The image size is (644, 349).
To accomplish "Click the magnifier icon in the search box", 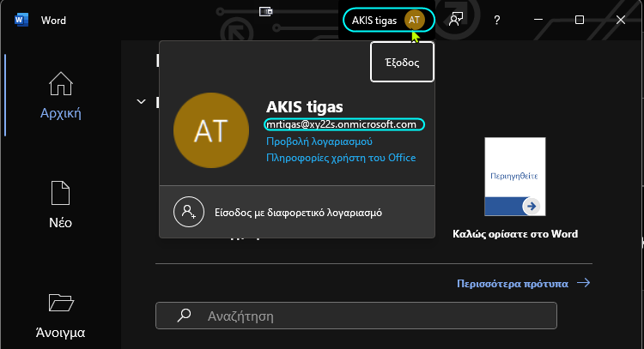I will [184, 316].
